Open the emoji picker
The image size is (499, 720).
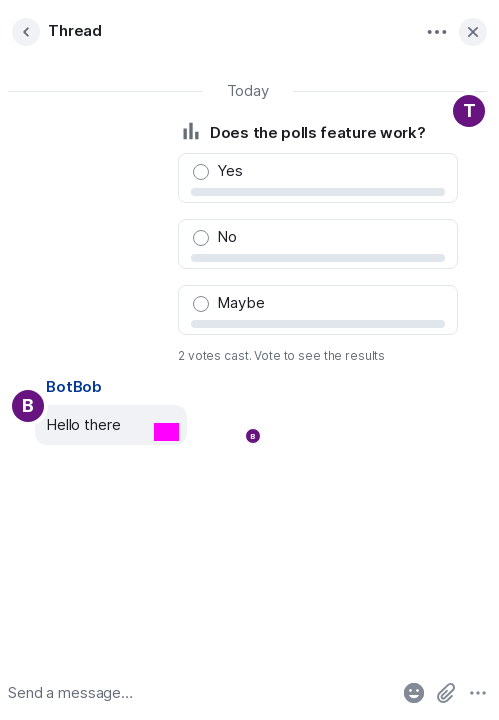tap(414, 693)
